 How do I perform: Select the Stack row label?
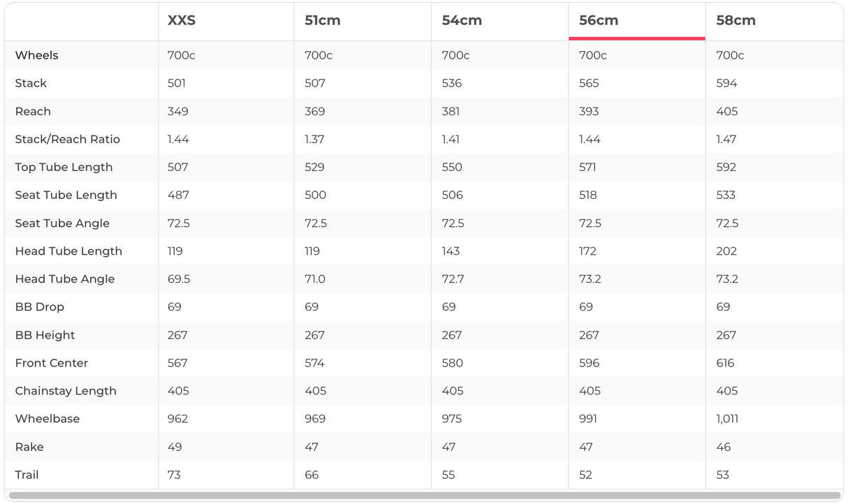point(31,83)
